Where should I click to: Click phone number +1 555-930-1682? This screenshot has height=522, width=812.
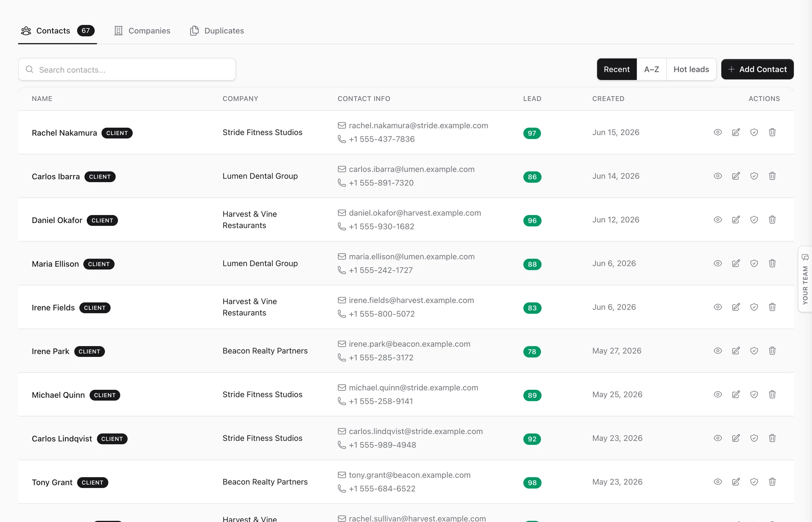pyautogui.click(x=382, y=227)
